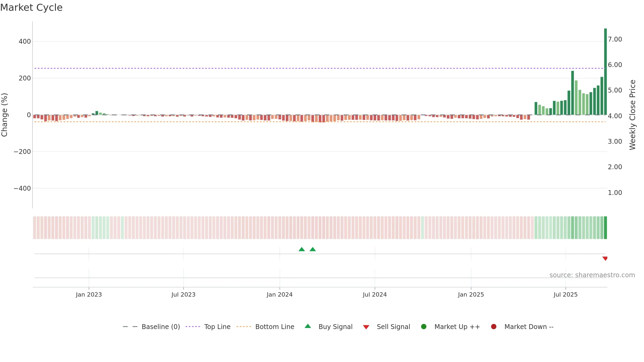Click the 4.00 right axis price label

tap(615, 116)
